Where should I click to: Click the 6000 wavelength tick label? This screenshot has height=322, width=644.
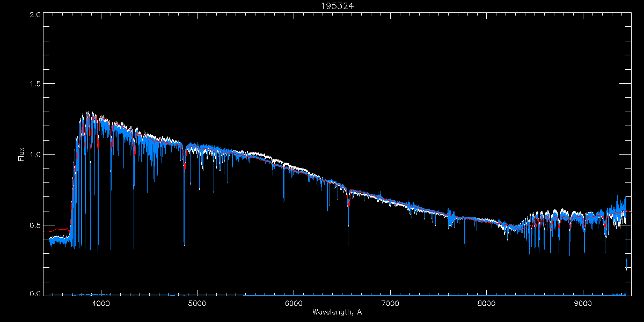(x=294, y=303)
